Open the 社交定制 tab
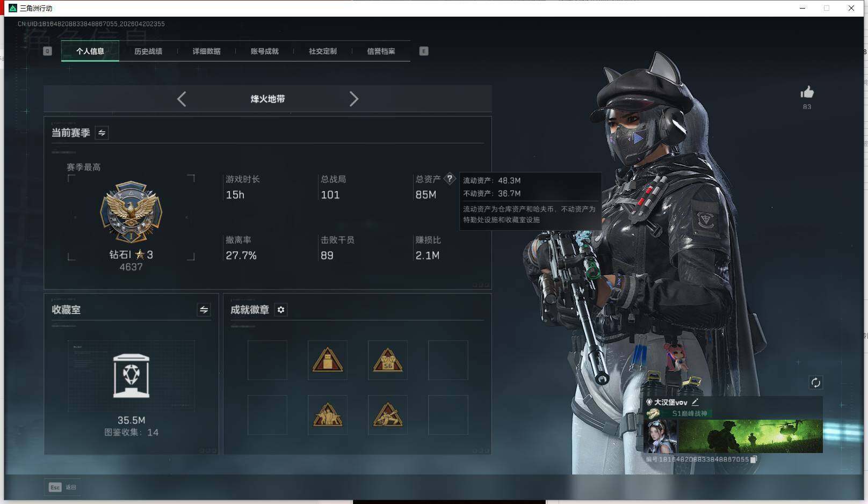This screenshot has width=868, height=504. [322, 51]
